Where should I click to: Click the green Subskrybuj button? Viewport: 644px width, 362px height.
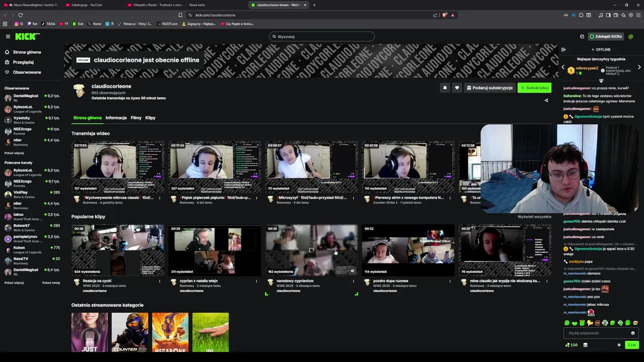click(x=534, y=87)
